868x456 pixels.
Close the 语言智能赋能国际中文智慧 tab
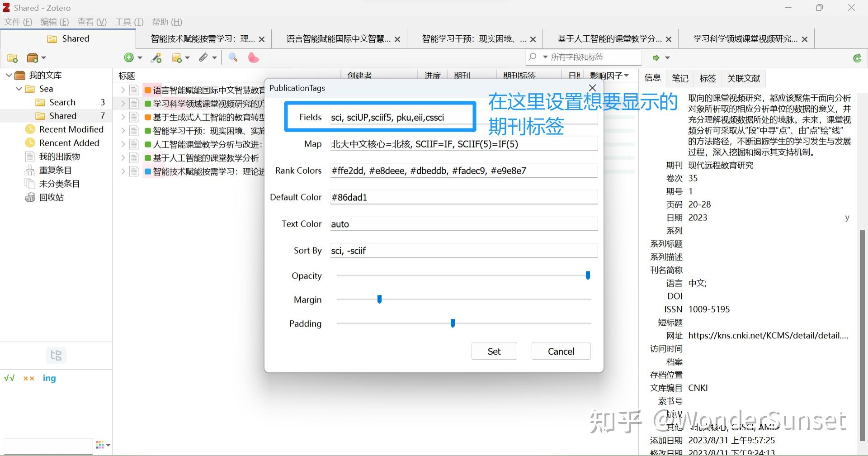tap(397, 39)
